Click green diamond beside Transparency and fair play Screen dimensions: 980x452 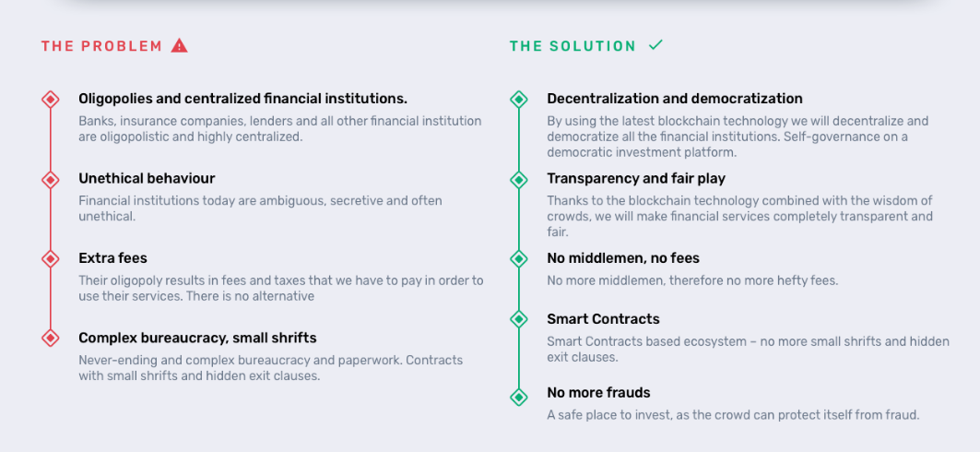[x=519, y=180]
